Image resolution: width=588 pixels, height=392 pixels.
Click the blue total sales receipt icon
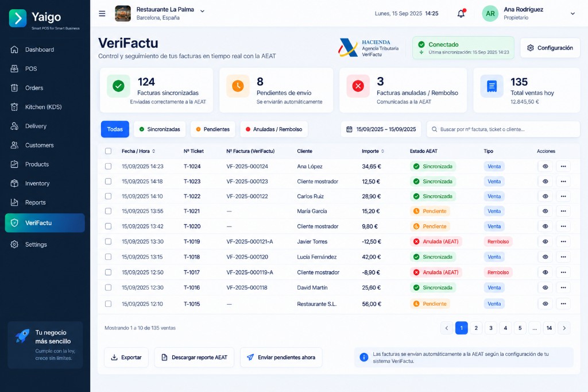492,86
